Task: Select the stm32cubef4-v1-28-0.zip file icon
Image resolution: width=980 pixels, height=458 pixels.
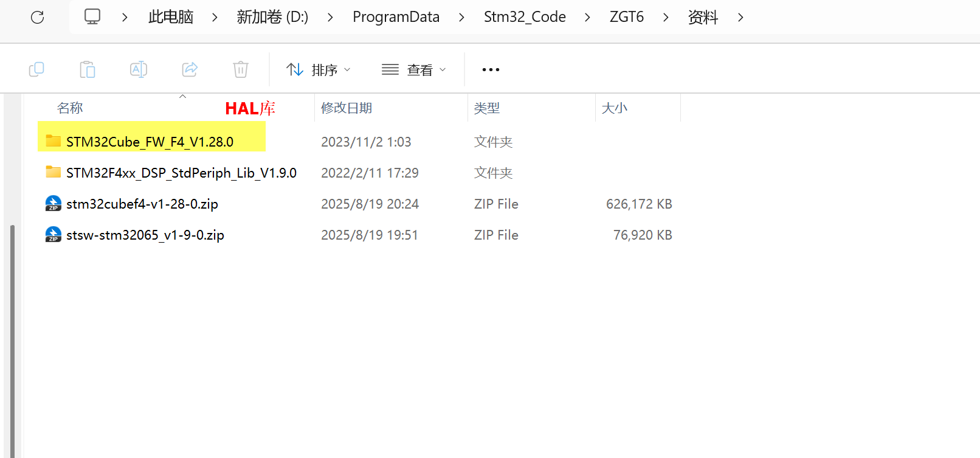Action: point(53,203)
